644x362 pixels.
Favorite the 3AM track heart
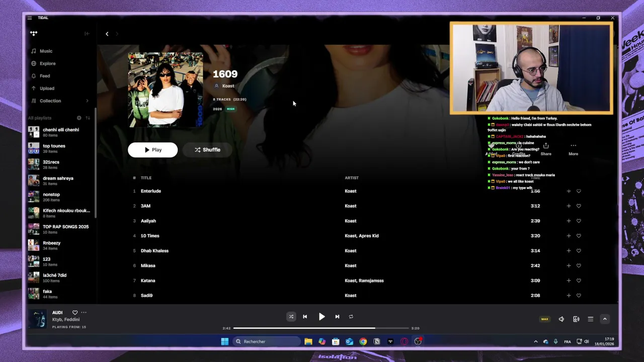579,206
